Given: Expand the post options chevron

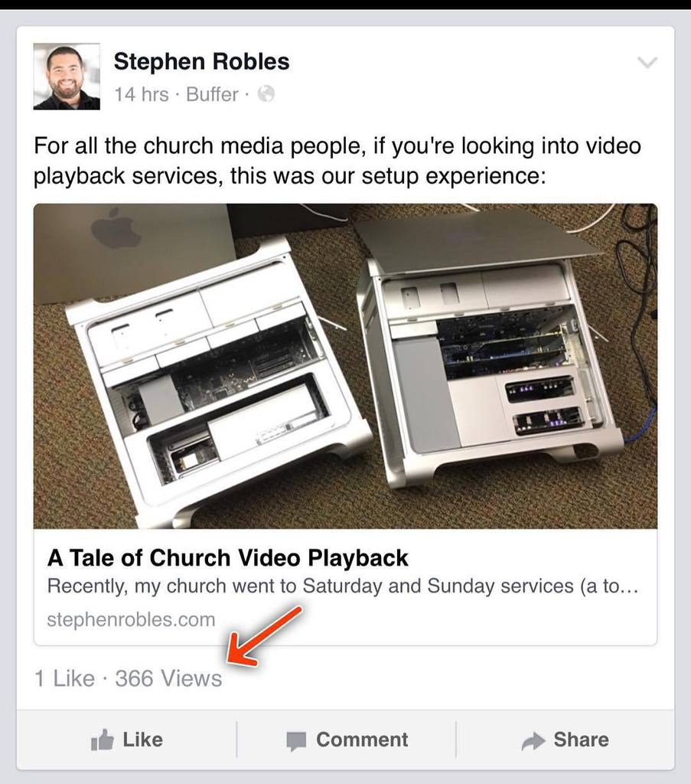Looking at the screenshot, I should click(647, 63).
